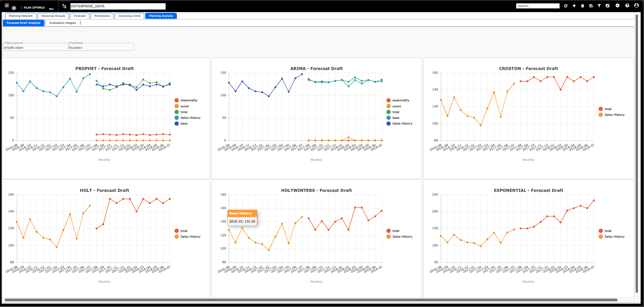Open the ENTERPRISE_DATA dataset selector
Screen dimensions: 644x307
coord(118,6)
